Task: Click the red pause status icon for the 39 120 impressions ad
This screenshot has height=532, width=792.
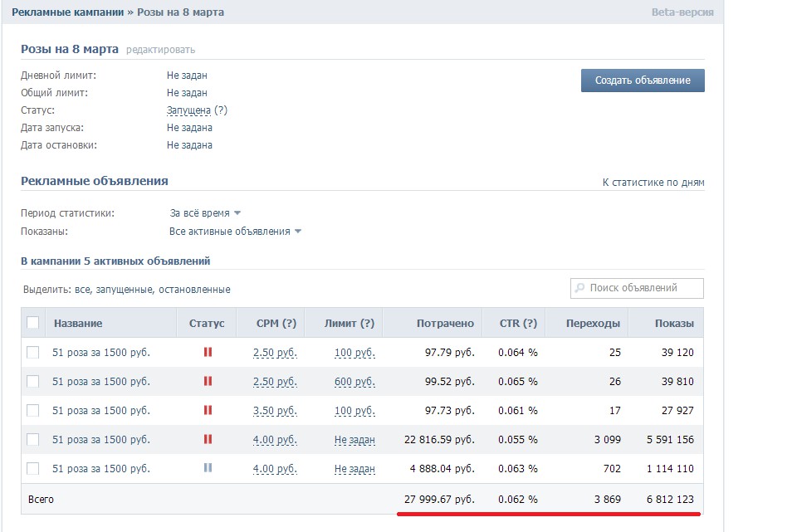Action: [208, 353]
